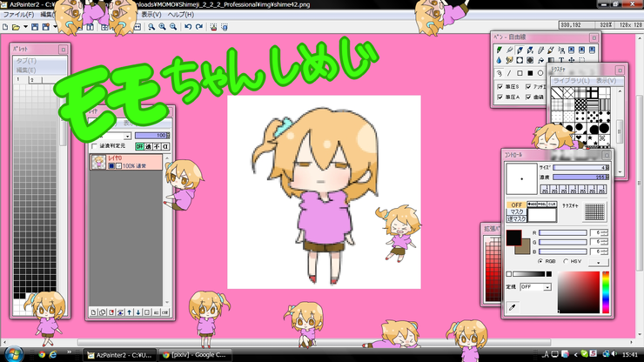This screenshot has width=644, height=362.
Task: Toggle visibility box of レイヤ0 layer
Action: [x=111, y=166]
